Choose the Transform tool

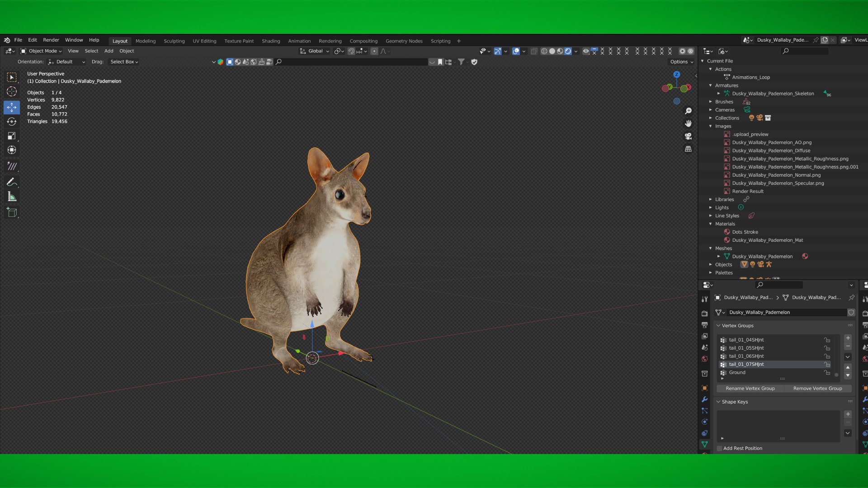pos(12,150)
